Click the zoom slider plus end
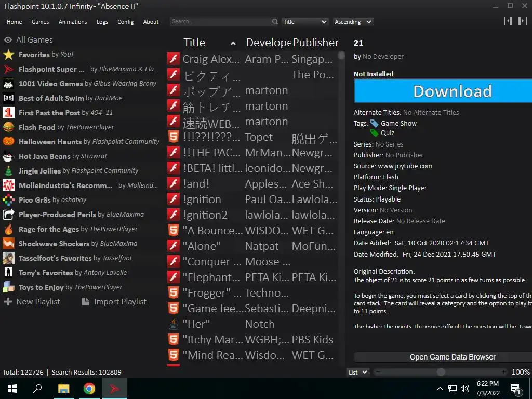 click(x=504, y=372)
